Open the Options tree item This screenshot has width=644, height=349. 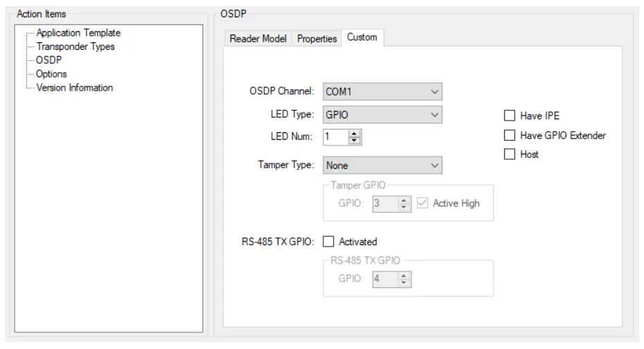(51, 74)
